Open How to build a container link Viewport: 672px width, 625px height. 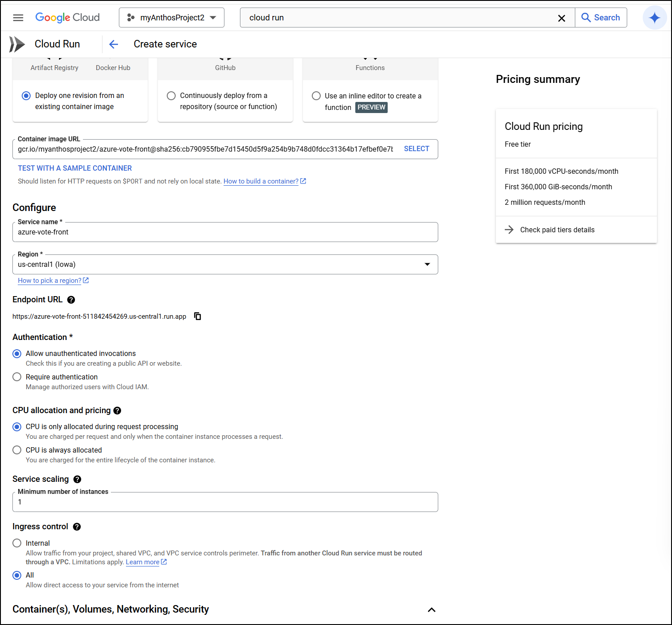click(265, 181)
